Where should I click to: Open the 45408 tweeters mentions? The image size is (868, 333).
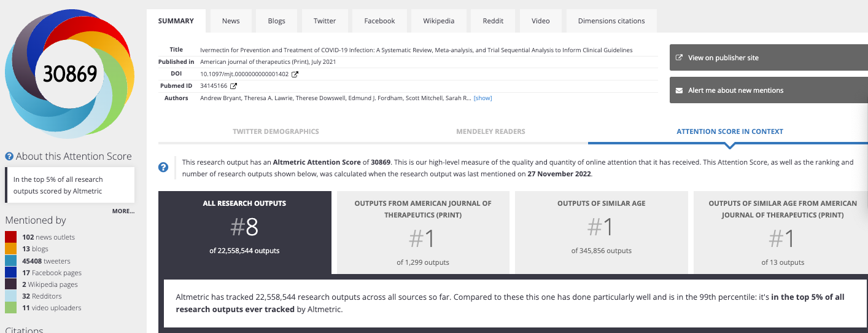46,261
